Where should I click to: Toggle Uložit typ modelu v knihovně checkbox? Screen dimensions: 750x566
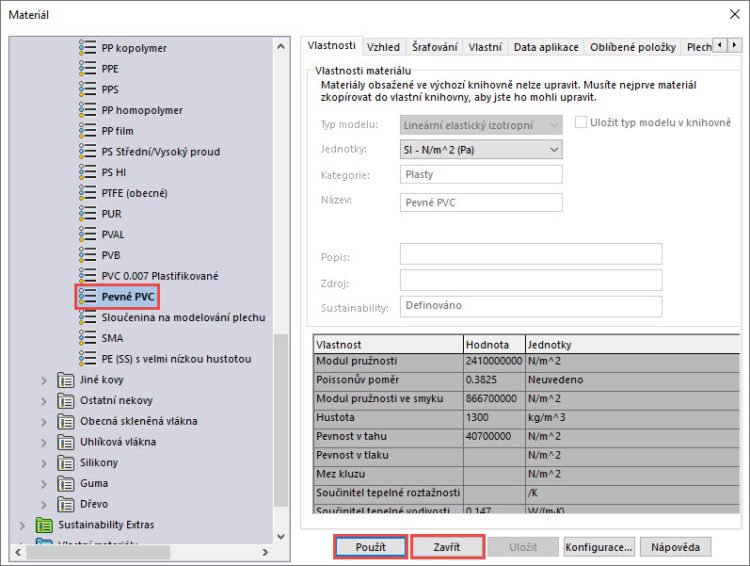tap(582, 123)
